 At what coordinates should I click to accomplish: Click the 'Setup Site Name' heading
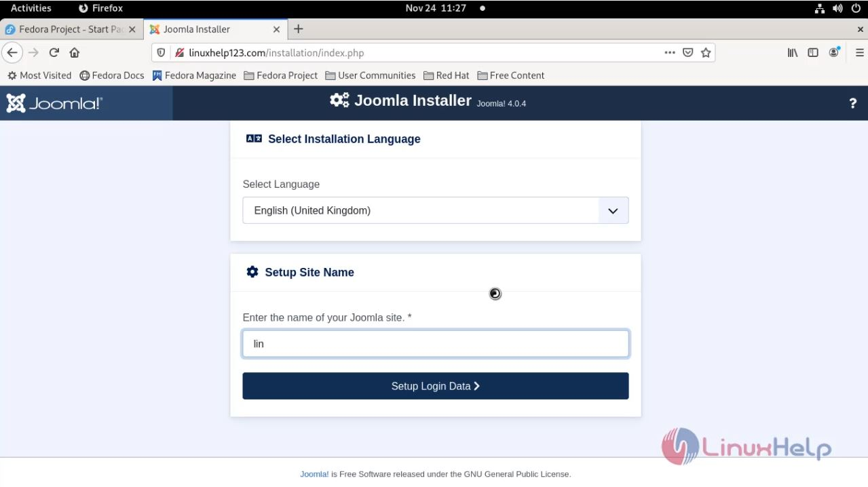[x=309, y=272]
